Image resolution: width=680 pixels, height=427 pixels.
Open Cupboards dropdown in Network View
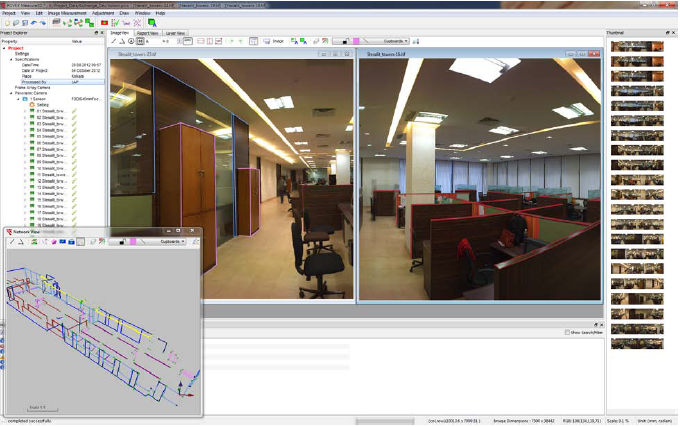pyautogui.click(x=173, y=241)
